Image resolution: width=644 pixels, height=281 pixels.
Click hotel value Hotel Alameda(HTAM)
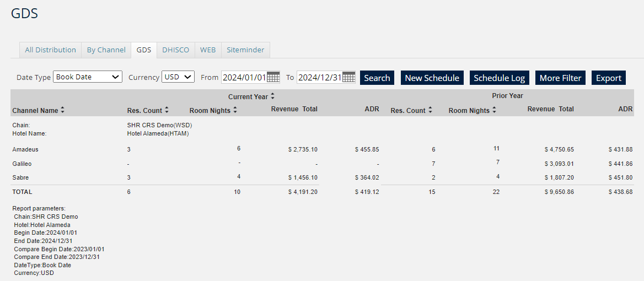pos(158,133)
